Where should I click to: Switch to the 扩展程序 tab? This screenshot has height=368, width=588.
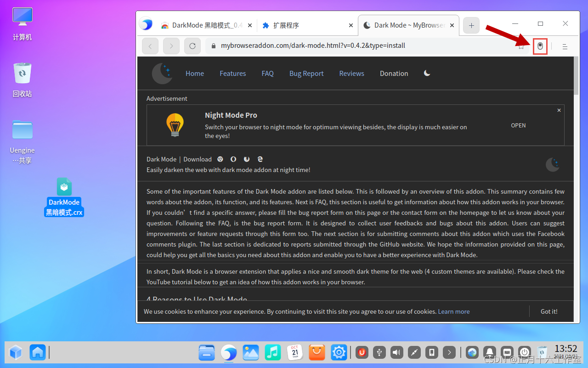tap(307, 25)
